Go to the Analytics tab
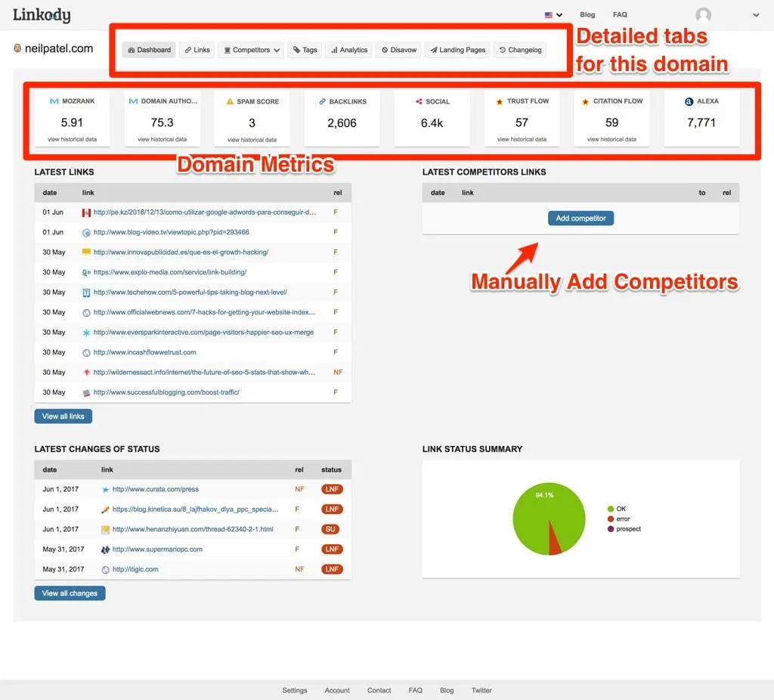The image size is (774, 700). 349,50
